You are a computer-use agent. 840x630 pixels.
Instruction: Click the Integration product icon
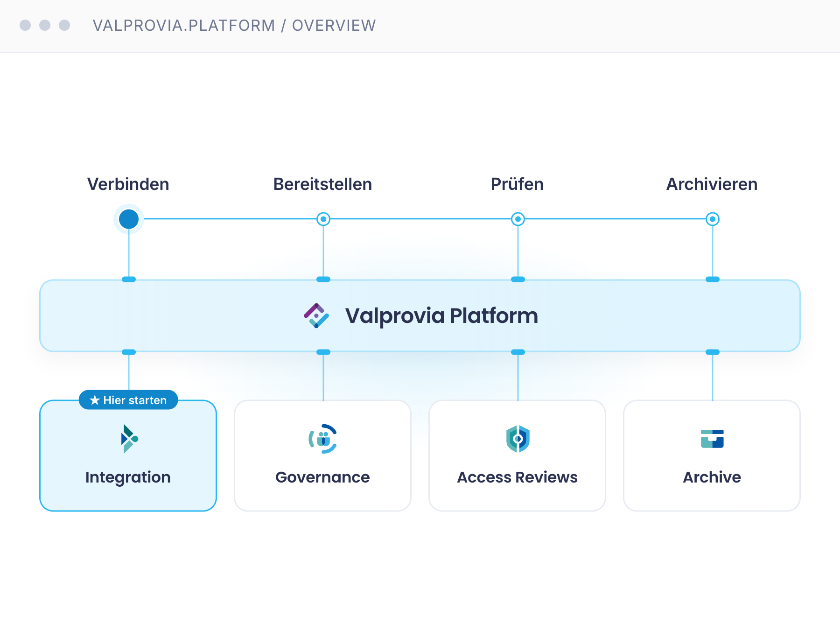[129, 439]
